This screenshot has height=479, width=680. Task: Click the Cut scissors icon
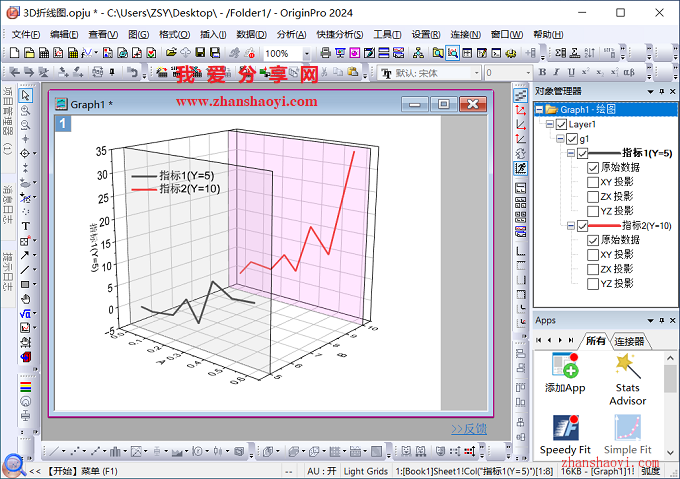(x=325, y=72)
